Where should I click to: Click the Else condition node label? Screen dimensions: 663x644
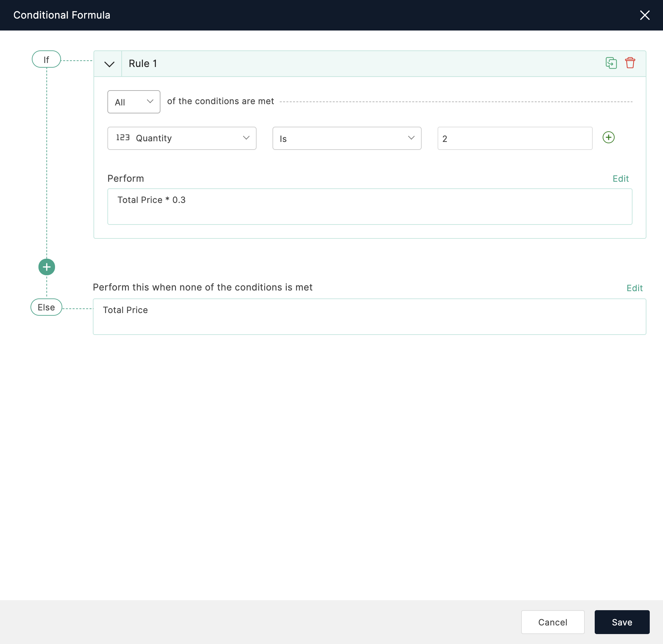tap(46, 307)
